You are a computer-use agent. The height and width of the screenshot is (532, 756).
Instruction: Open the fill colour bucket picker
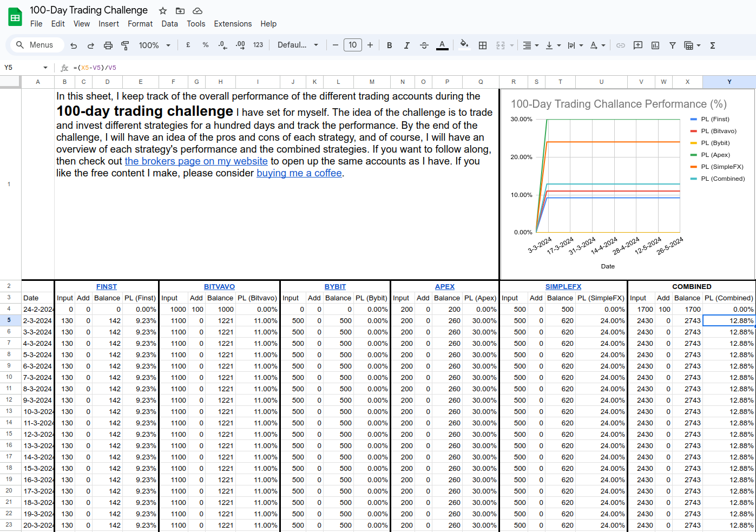pyautogui.click(x=464, y=45)
